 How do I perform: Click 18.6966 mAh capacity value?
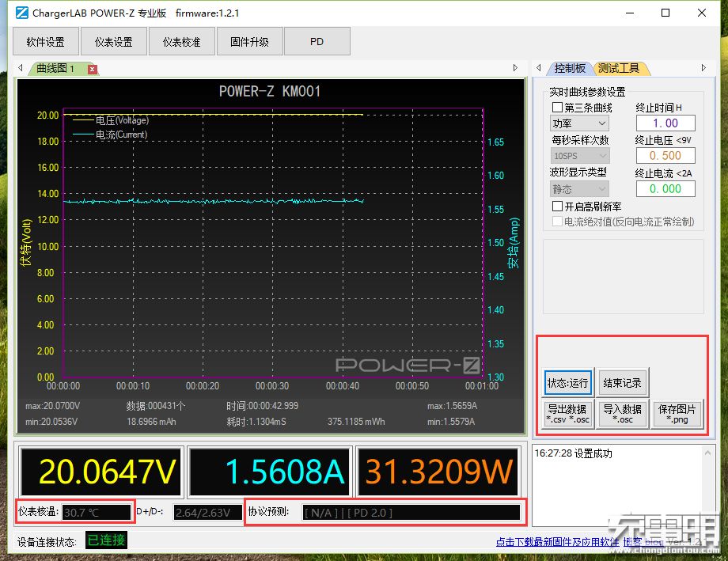point(151,422)
